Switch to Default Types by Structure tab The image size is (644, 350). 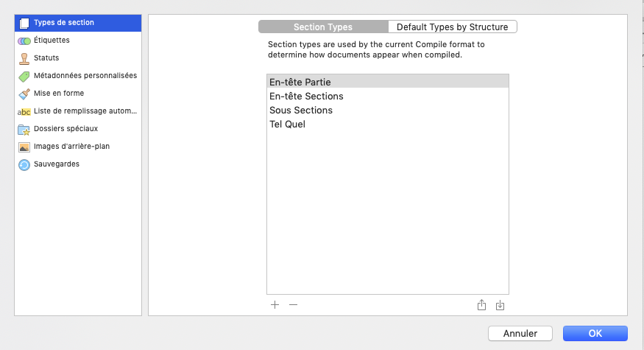(452, 27)
